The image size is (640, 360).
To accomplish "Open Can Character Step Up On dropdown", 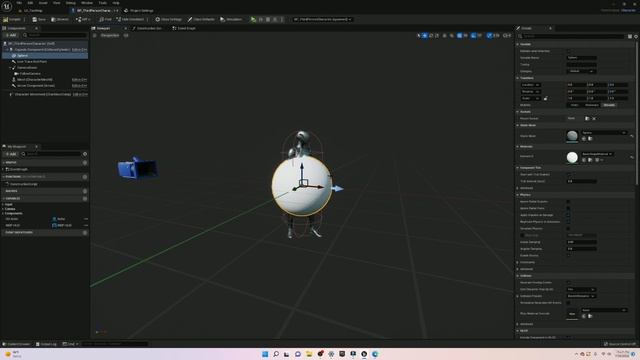I will pos(581,289).
